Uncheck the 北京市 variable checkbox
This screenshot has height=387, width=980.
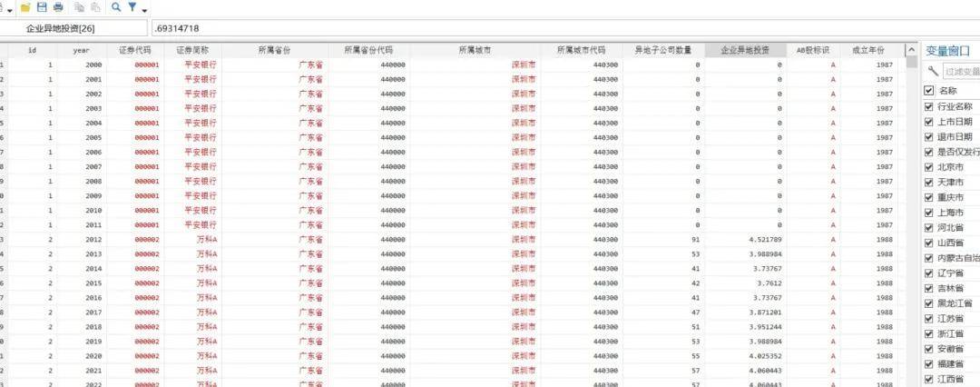point(929,166)
